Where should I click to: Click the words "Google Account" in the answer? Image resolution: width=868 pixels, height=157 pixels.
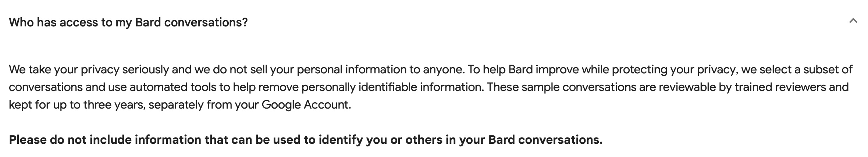(305, 105)
